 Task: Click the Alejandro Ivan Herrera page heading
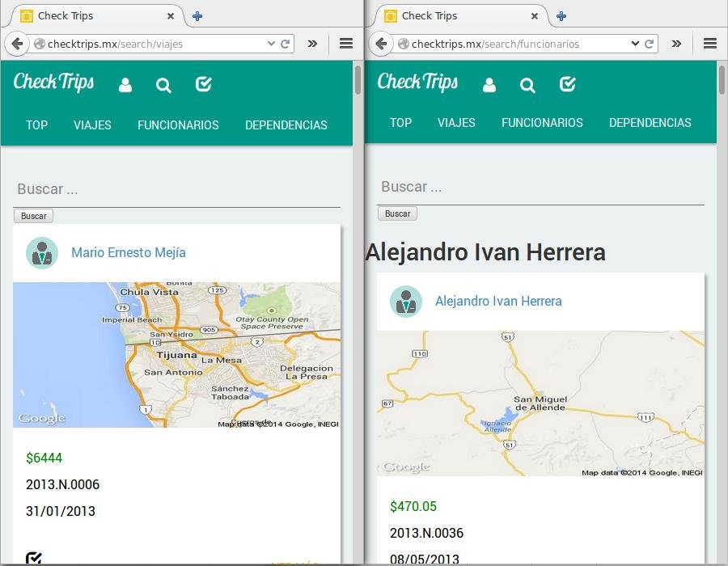(485, 253)
